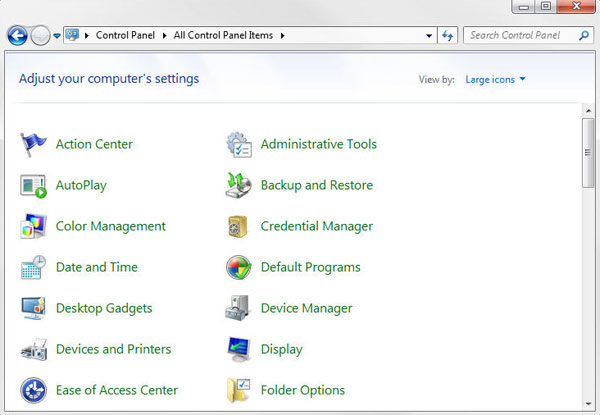
Task: Select the Control Panel breadcrumb segment
Action: 127,36
